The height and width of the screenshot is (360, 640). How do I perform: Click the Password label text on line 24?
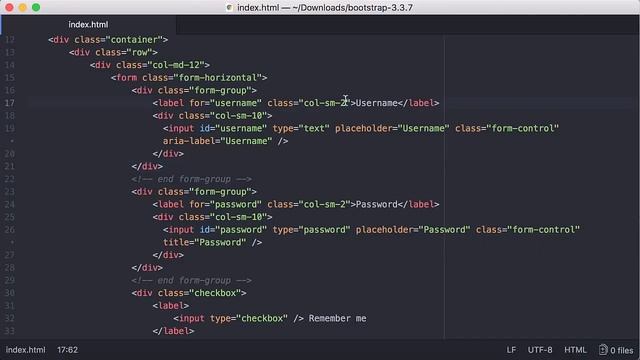(377, 204)
